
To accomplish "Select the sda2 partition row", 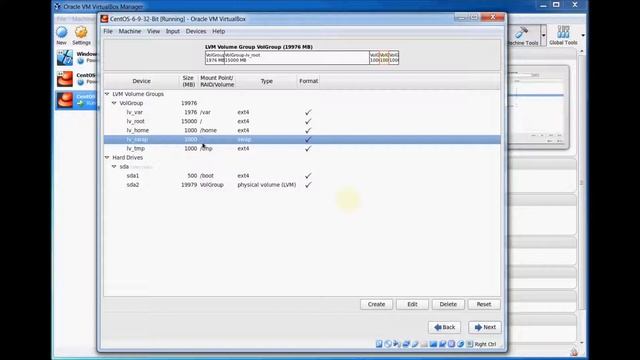I will coord(302,185).
